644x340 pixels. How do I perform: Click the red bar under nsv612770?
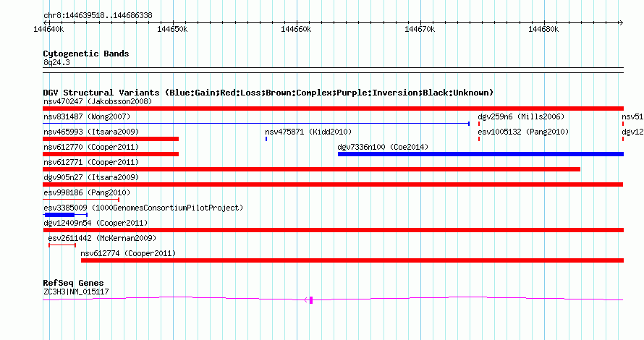click(111, 154)
